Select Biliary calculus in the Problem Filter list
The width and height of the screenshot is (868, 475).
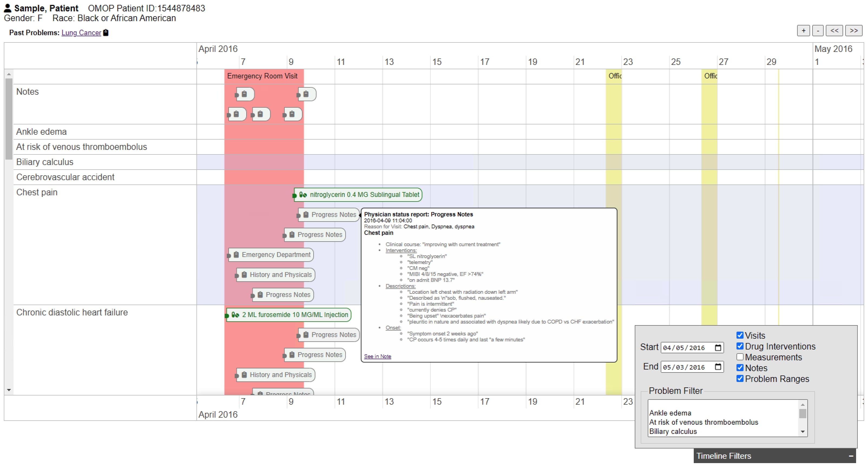pyautogui.click(x=673, y=431)
